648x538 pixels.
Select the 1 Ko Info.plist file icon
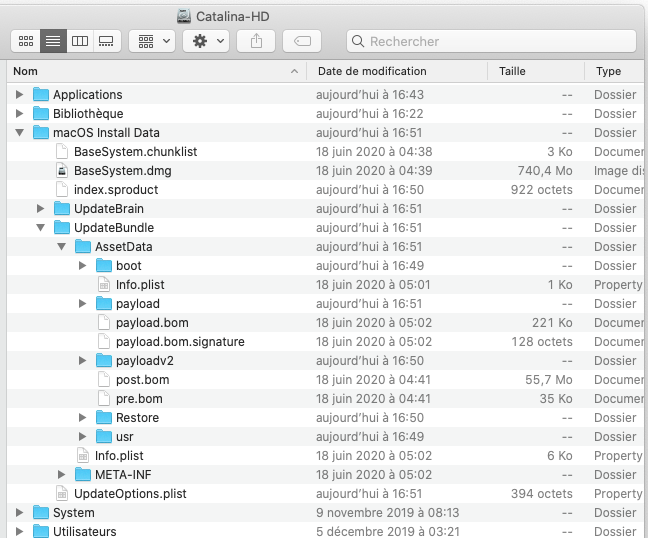click(104, 285)
